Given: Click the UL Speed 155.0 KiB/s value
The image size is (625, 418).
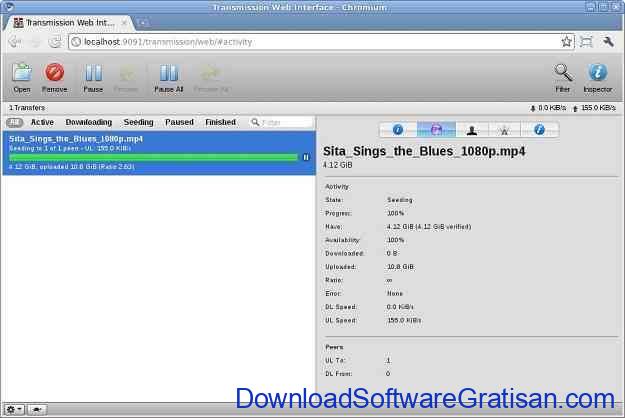Looking at the screenshot, I should [404, 320].
